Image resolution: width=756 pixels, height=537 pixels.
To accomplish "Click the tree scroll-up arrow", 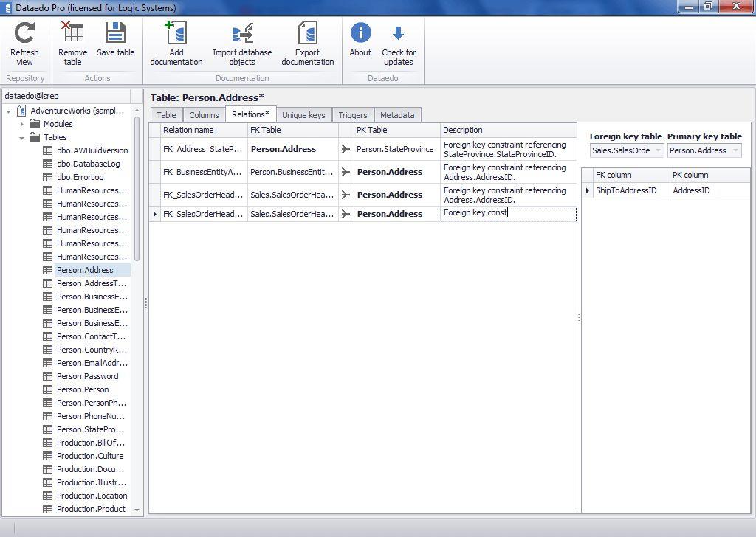I will tap(137, 111).
